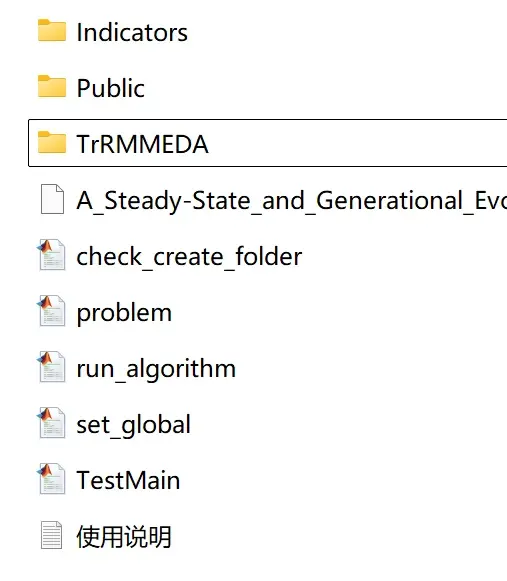The height and width of the screenshot is (581, 507).
Task: Select the check_create_folder script name
Action: tap(189, 257)
